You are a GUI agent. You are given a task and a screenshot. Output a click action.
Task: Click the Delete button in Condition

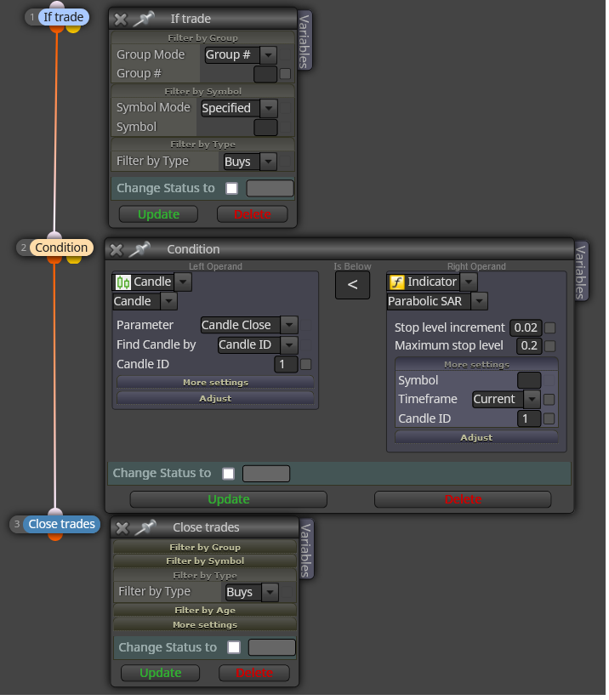coord(464,501)
